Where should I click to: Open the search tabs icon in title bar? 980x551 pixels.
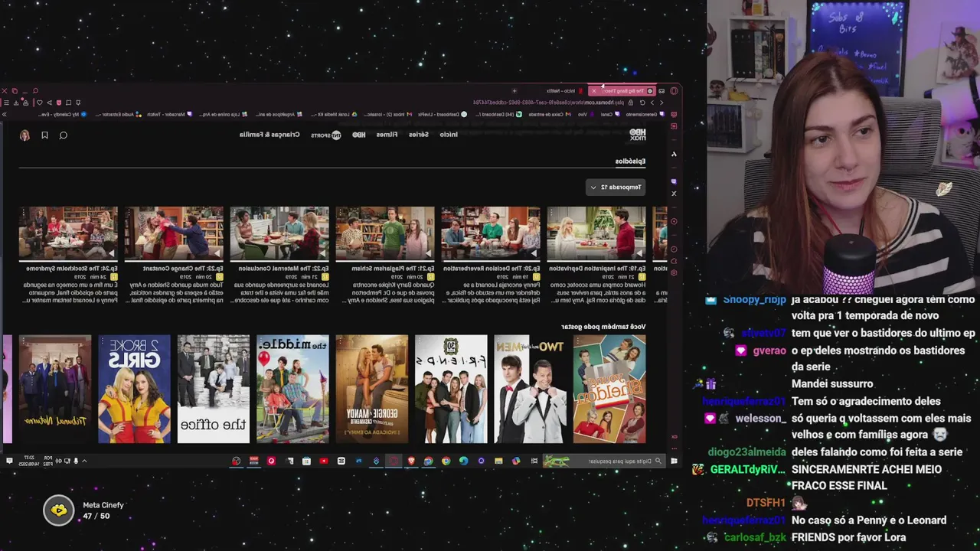[x=35, y=90]
